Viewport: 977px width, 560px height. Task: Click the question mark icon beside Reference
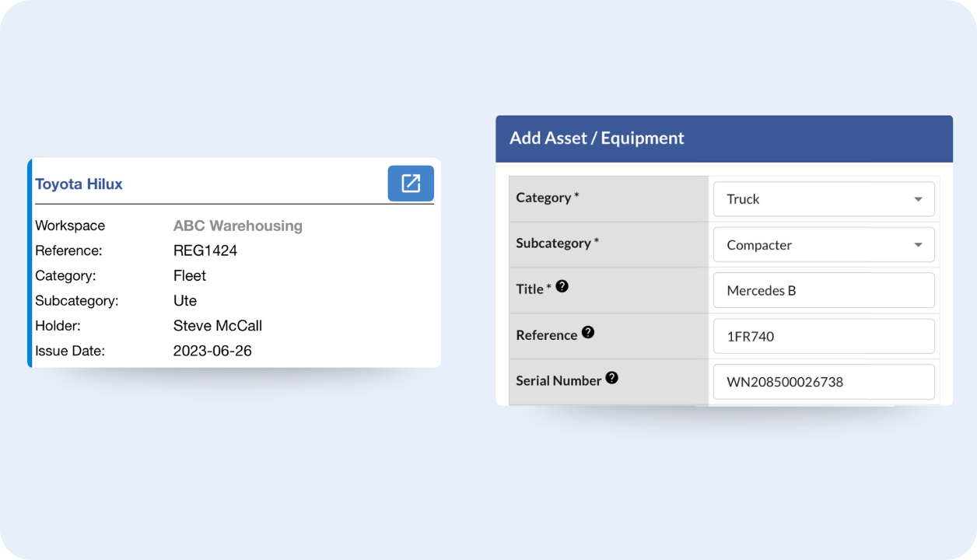(588, 332)
